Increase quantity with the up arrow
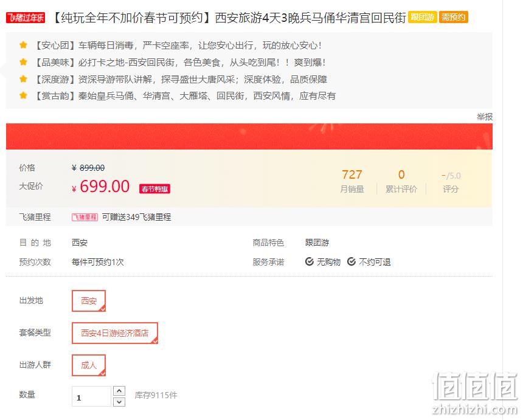The image size is (523, 420). pyautogui.click(x=119, y=391)
